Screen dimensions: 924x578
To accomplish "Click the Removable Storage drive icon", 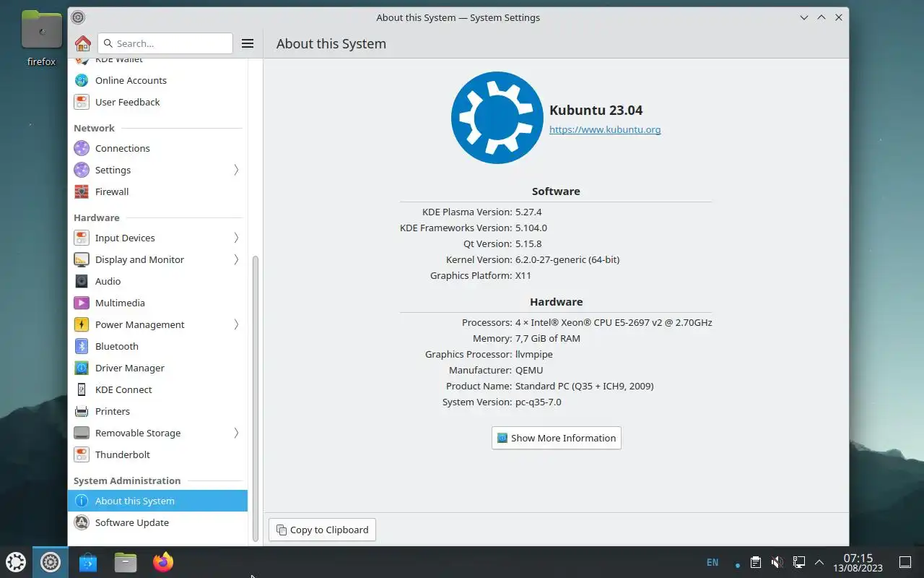I will pyautogui.click(x=82, y=433).
